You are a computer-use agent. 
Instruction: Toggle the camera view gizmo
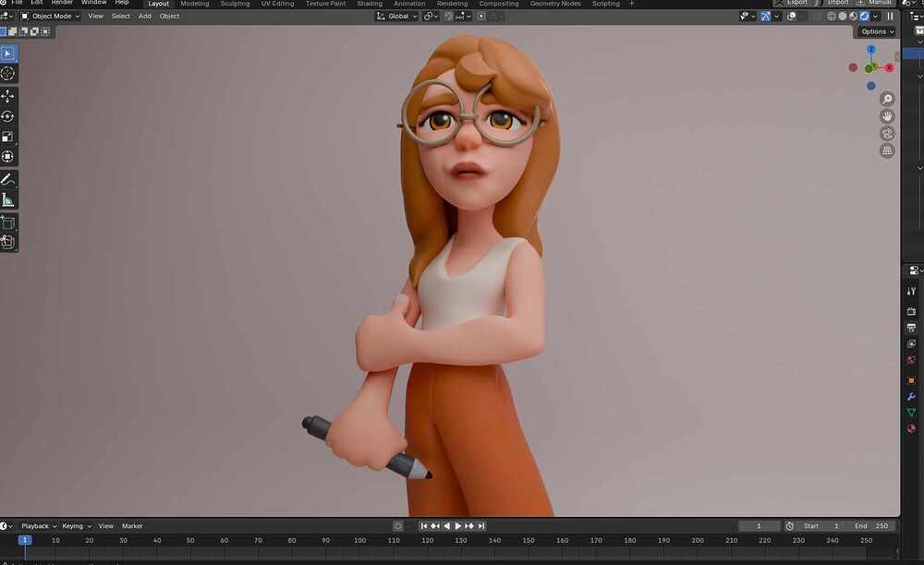point(887,134)
